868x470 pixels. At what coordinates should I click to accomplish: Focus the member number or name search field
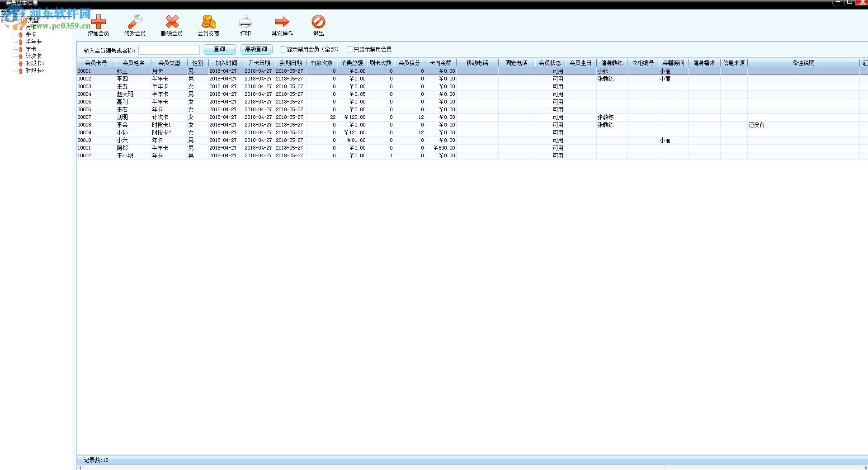click(x=169, y=50)
